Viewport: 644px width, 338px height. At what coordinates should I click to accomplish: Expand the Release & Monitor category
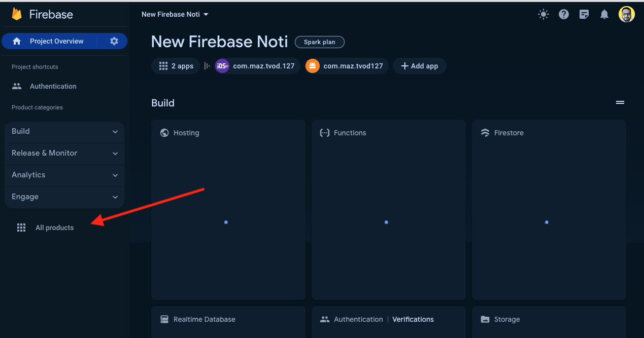point(64,153)
